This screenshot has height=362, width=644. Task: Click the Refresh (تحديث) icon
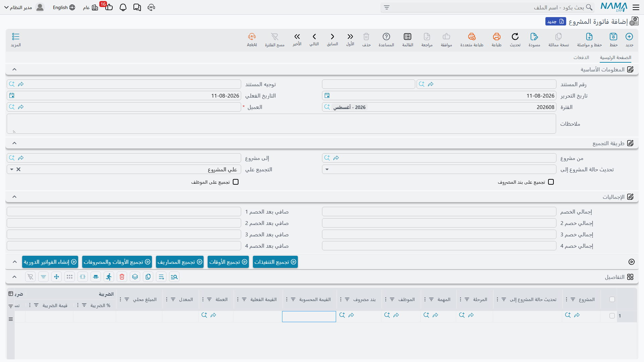pos(515,37)
